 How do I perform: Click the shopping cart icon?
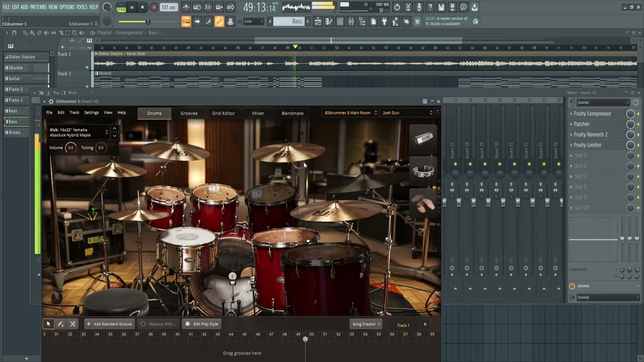tap(417, 22)
